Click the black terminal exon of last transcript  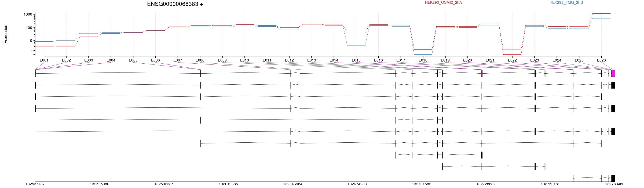613,178
